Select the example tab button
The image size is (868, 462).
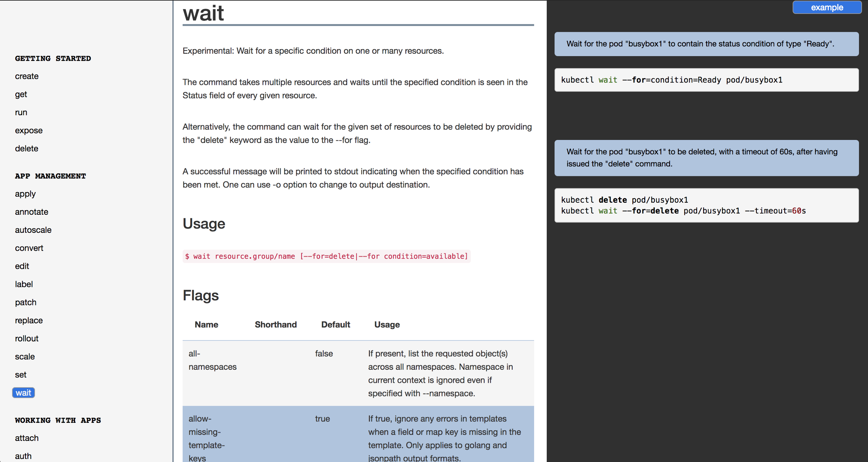pyautogui.click(x=827, y=7)
